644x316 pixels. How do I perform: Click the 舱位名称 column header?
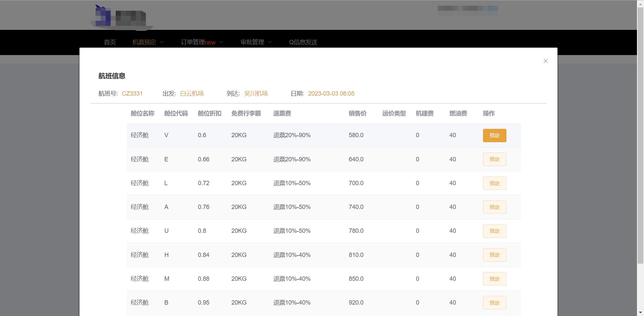coord(143,113)
